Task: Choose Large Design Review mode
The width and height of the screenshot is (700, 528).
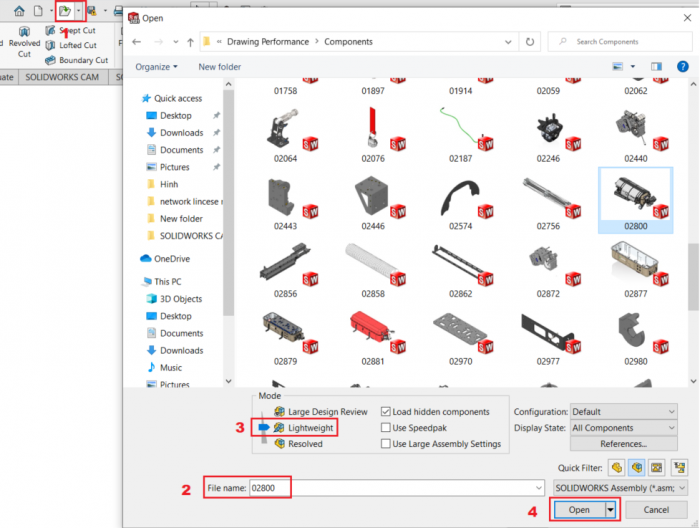Action: [x=321, y=412]
